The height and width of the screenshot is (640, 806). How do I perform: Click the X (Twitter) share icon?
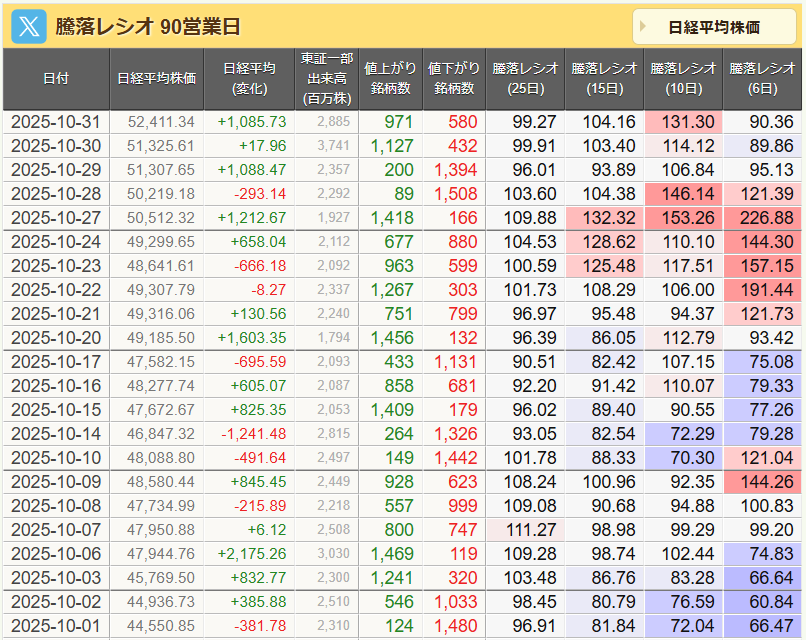28,26
